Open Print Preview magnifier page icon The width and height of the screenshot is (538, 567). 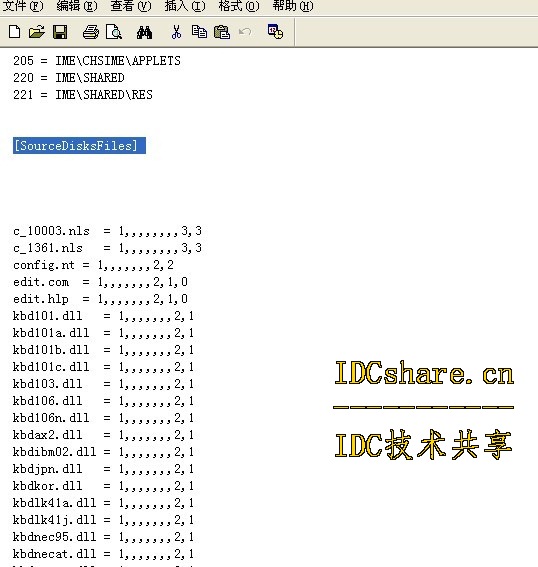pos(114,32)
